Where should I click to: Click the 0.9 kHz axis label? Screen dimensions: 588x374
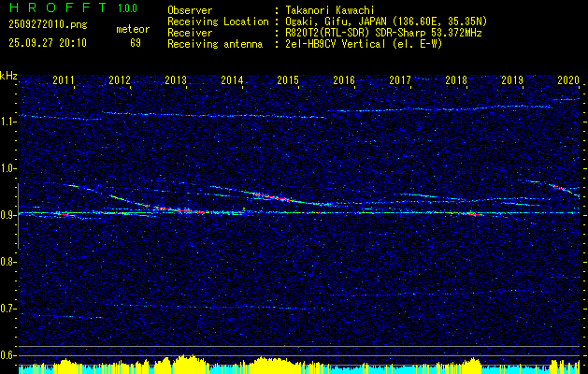[x=7, y=215]
